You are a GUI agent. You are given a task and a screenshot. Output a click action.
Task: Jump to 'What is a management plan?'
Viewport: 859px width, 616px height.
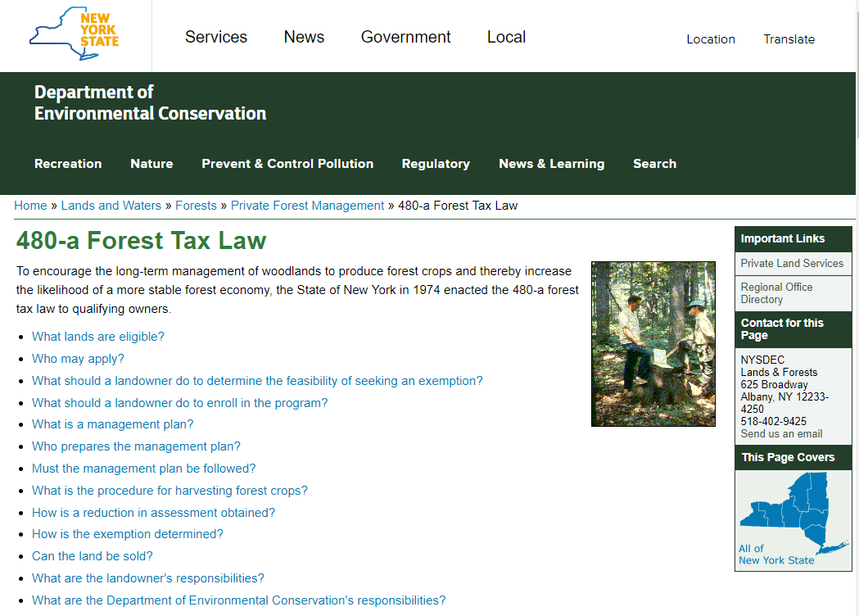pos(112,424)
